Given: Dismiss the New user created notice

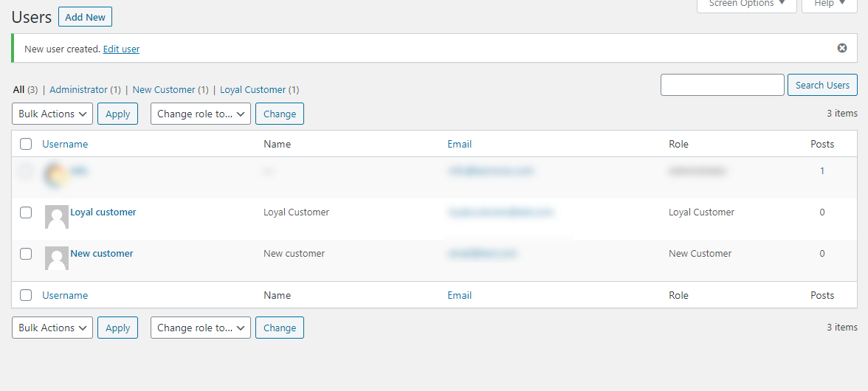Looking at the screenshot, I should point(842,48).
